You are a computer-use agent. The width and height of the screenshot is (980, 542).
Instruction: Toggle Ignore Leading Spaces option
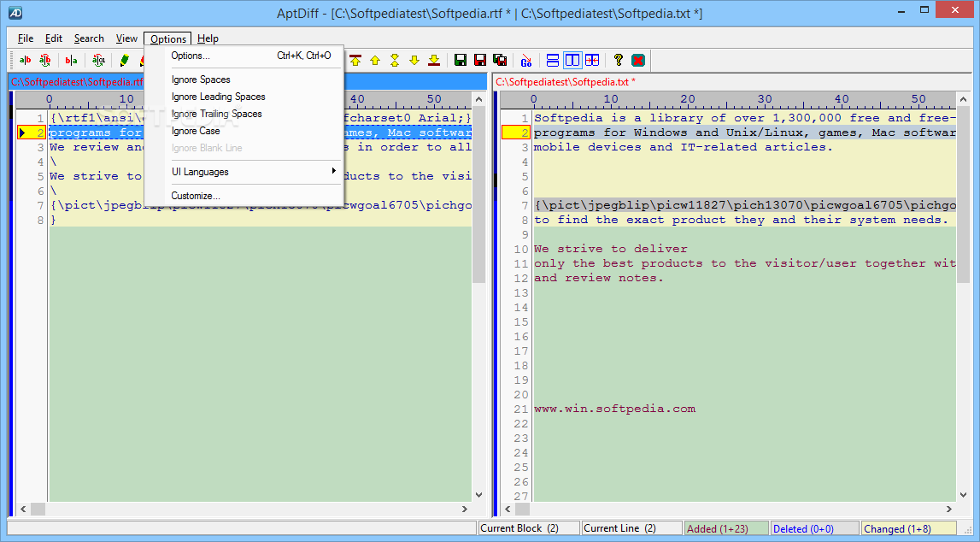(244, 97)
